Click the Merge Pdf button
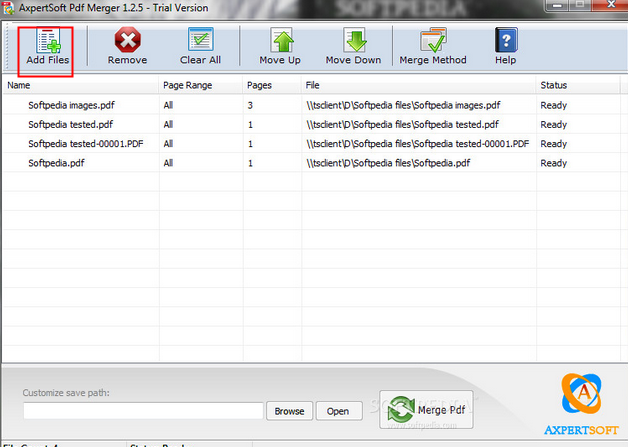This screenshot has height=447, width=628. tap(426, 409)
